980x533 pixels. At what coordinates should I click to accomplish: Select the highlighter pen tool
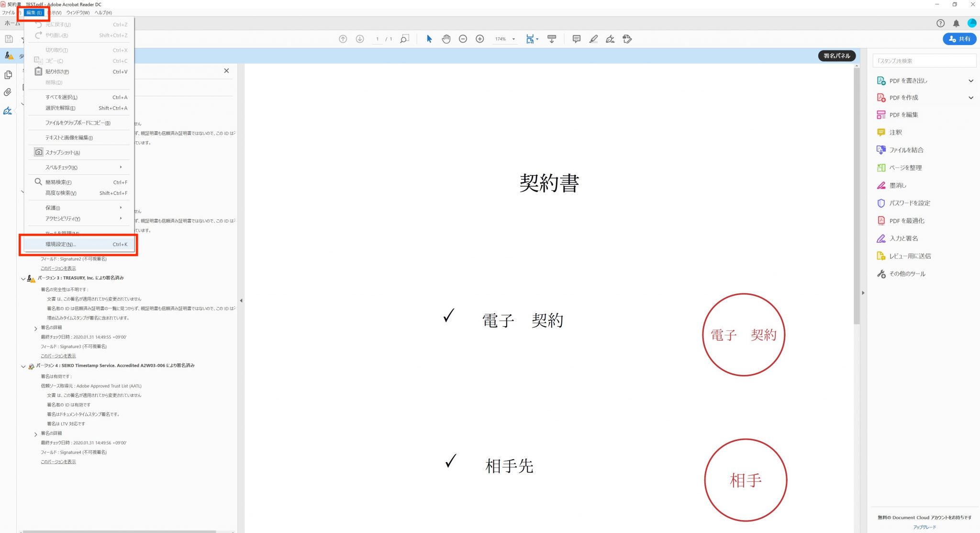pyautogui.click(x=593, y=39)
